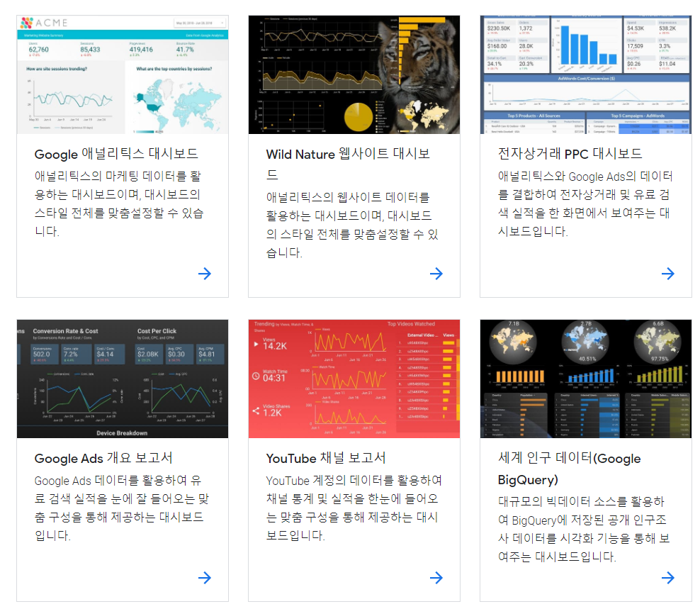The height and width of the screenshot is (609, 700).
Task: Click arrow icon on YouTube 채널 보고서 card
Action: (x=436, y=578)
